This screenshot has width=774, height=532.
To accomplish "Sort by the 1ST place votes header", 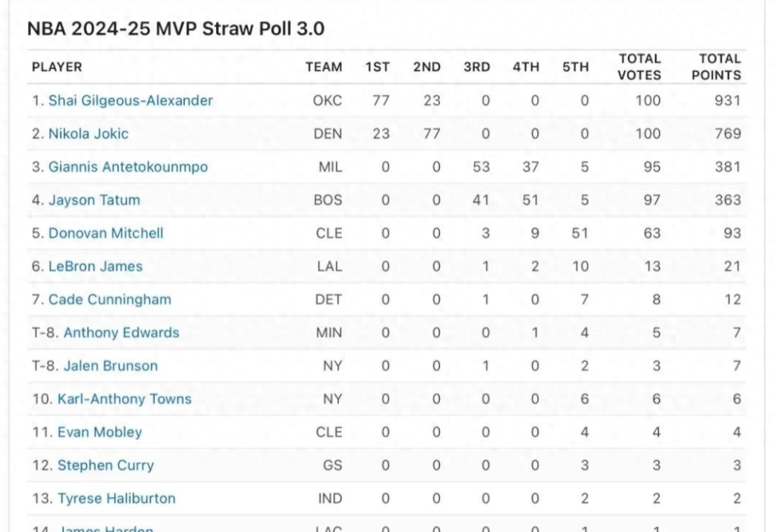I will 377,67.
